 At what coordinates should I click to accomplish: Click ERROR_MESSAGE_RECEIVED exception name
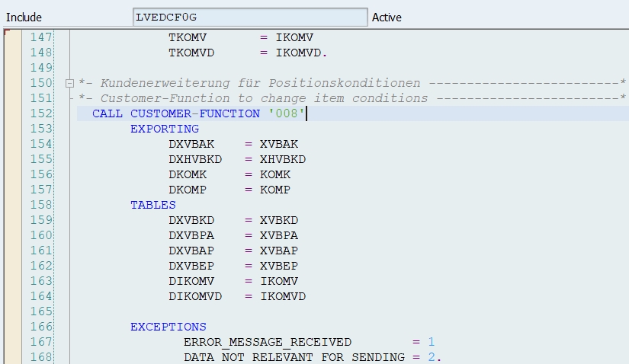click(x=268, y=342)
